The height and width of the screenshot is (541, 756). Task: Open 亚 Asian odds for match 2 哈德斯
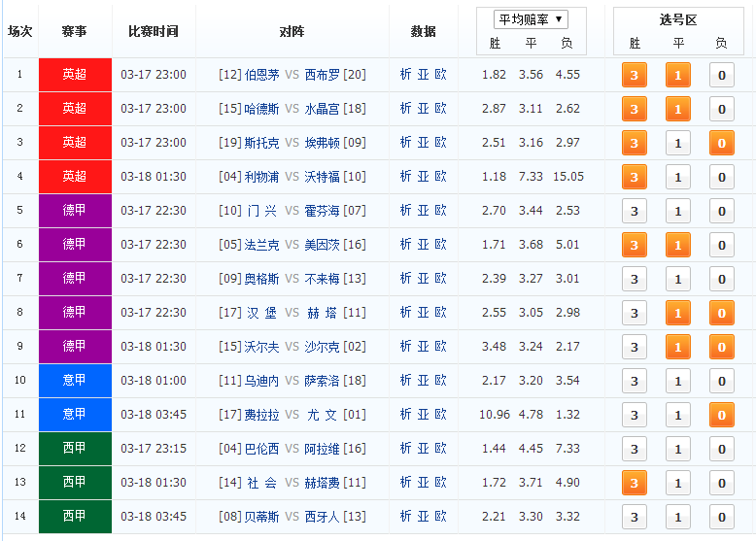423,109
